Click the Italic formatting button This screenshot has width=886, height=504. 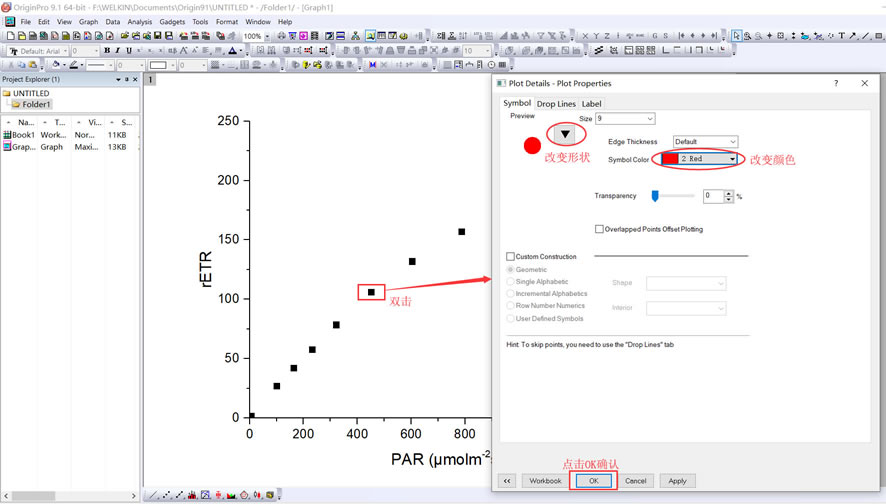coord(117,51)
